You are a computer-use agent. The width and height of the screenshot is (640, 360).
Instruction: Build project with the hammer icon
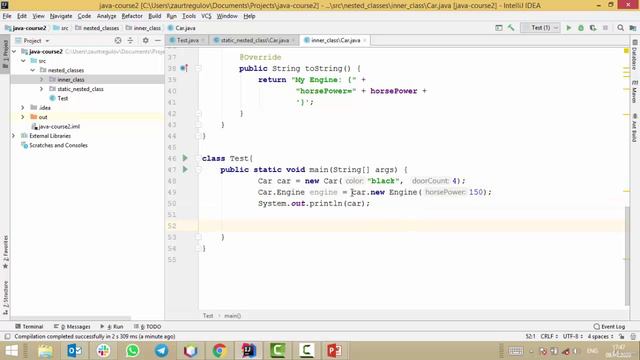pos(511,28)
